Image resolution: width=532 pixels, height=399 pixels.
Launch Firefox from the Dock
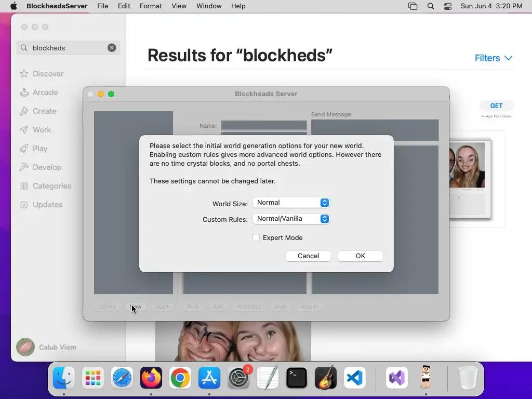click(x=151, y=378)
